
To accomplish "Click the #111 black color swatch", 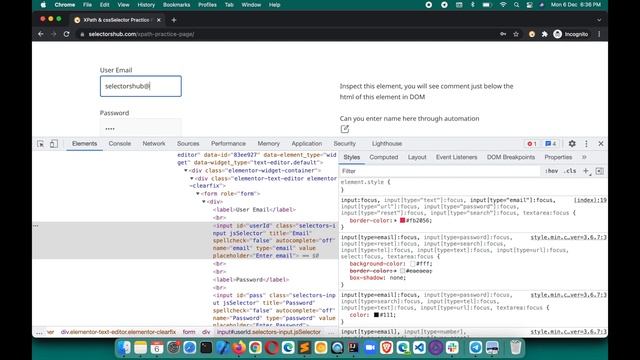I will tap(376, 315).
